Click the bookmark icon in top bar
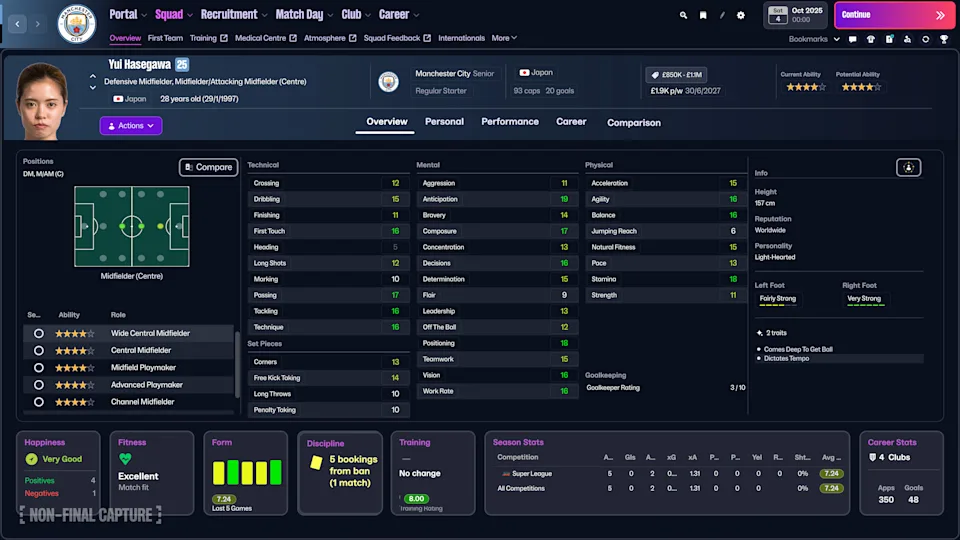 point(703,15)
